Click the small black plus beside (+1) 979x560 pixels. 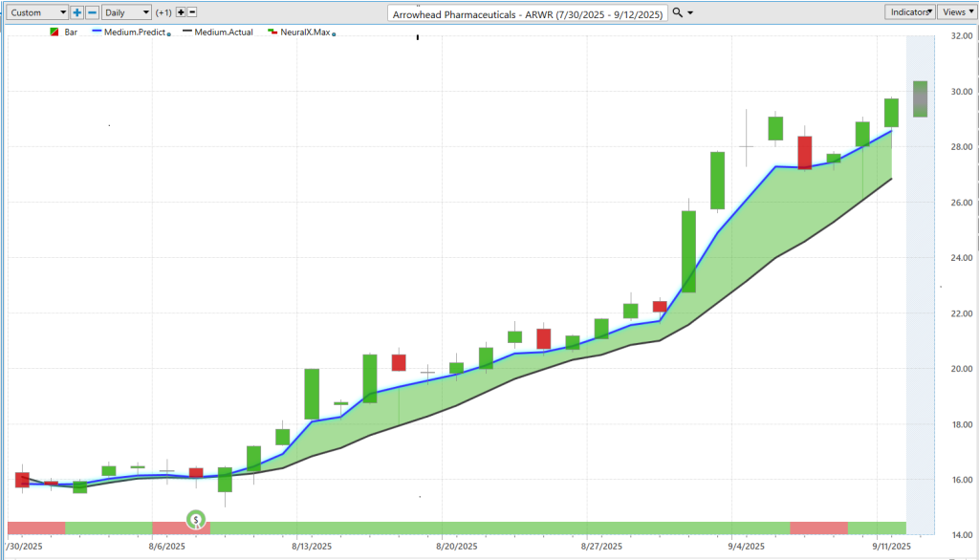coord(181,11)
